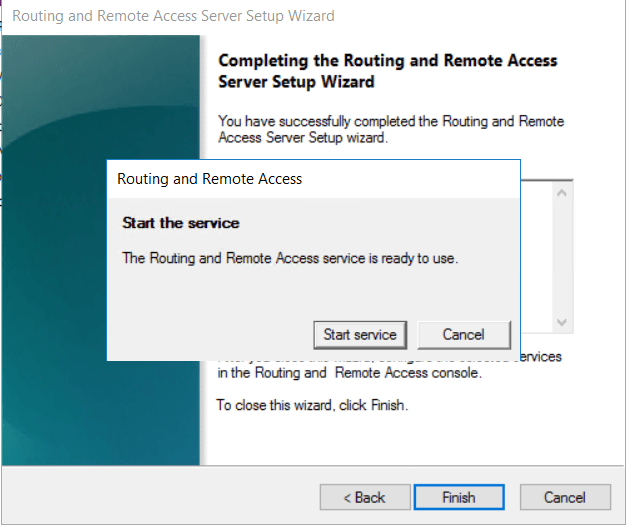Image resolution: width=628 pixels, height=529 pixels.
Task: Cancel the Start the service dialog
Action: click(x=464, y=335)
